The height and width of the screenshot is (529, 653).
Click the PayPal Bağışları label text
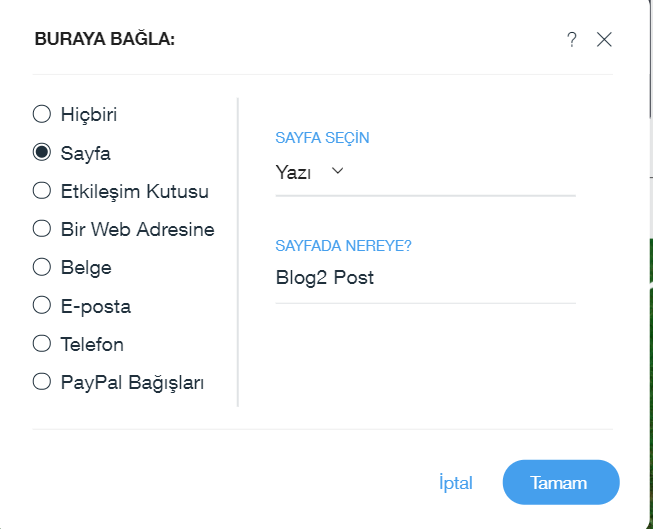coord(132,381)
